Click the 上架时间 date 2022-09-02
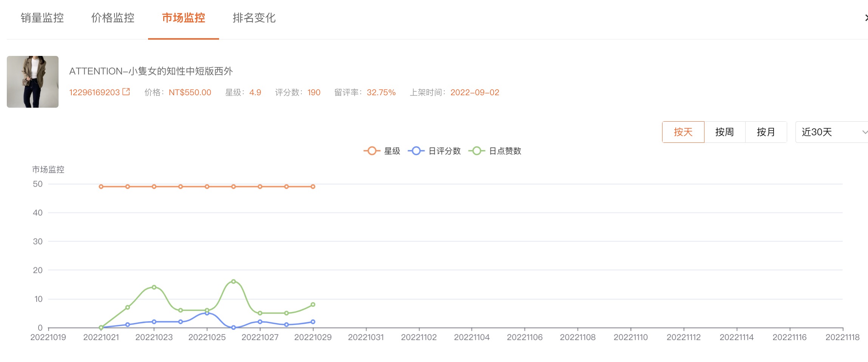This screenshot has height=362, width=868. [475, 92]
